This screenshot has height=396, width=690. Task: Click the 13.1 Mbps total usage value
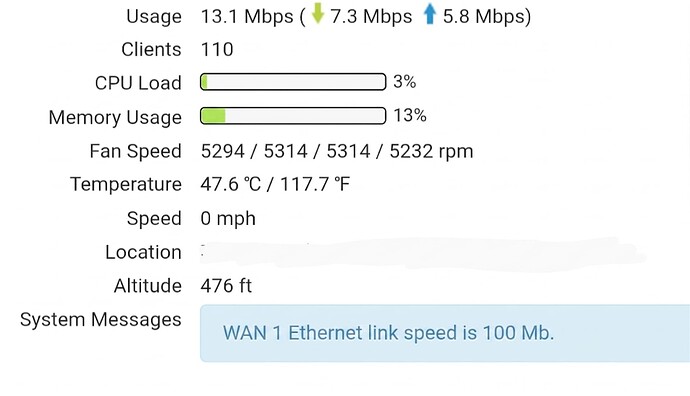(247, 17)
